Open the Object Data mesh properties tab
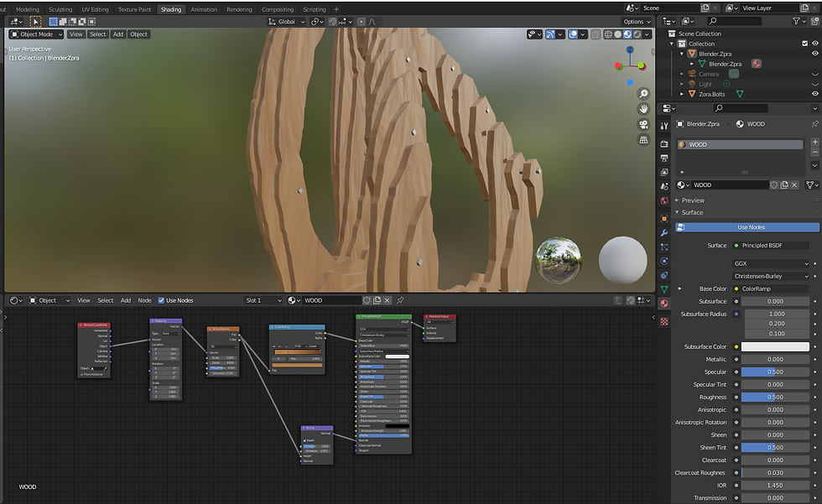Viewport: 822px width, 504px height. tap(664, 289)
